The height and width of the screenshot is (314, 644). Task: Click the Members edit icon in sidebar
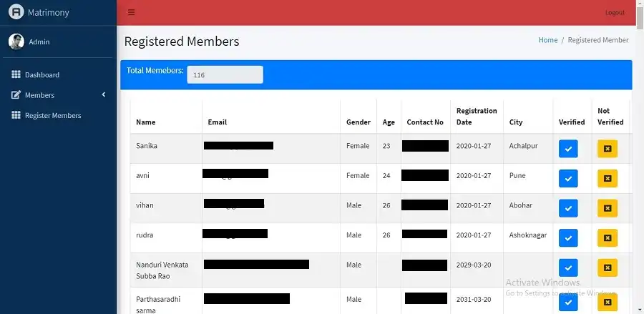coord(16,95)
